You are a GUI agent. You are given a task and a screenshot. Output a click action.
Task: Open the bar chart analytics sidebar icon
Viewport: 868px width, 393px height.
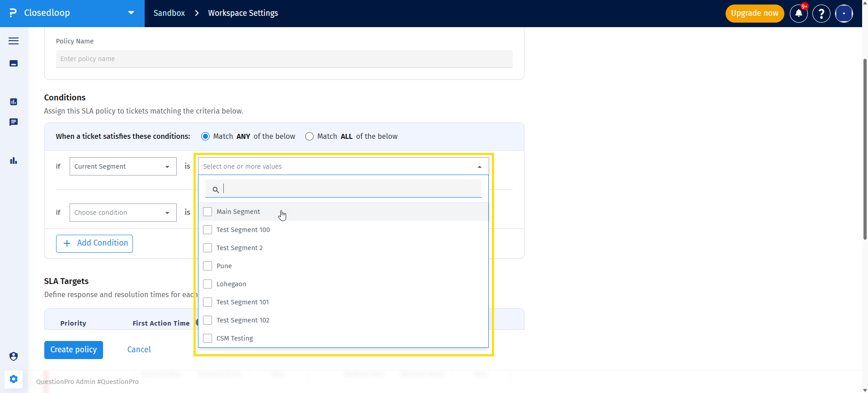pos(14,161)
